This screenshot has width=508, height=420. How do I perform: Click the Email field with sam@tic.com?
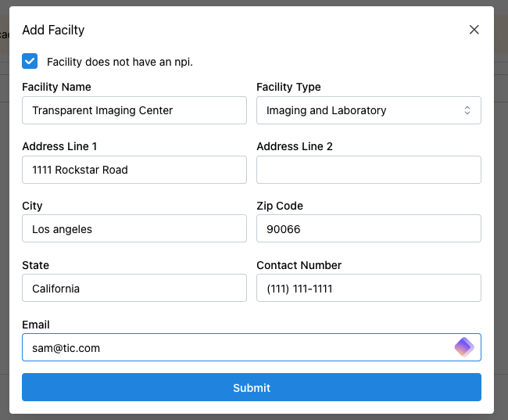tap(234, 348)
